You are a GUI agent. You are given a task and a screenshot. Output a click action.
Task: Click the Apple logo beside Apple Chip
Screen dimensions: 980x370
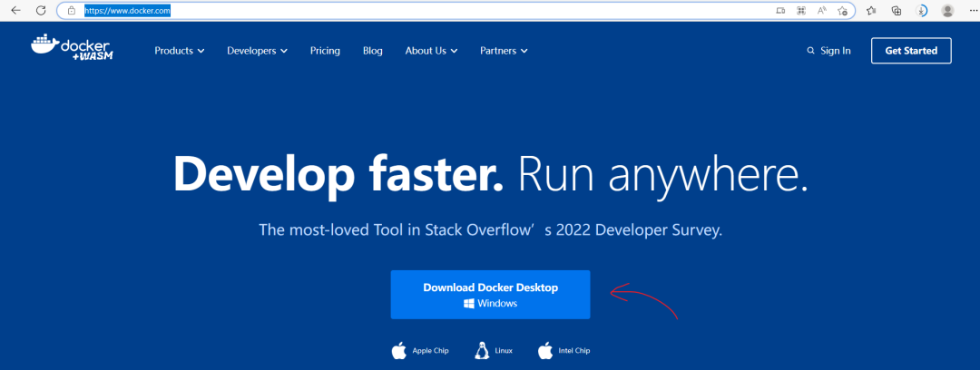tap(398, 351)
